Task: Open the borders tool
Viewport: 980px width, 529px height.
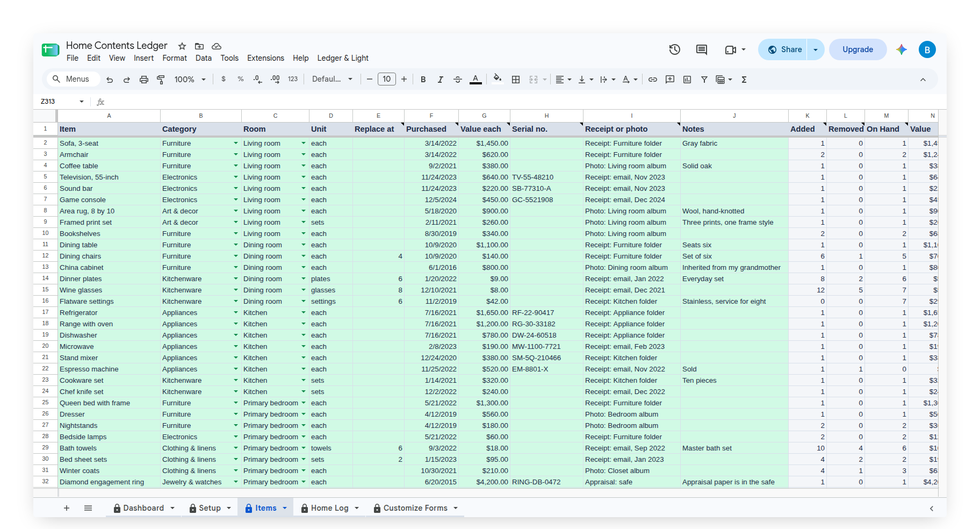Action: pyautogui.click(x=516, y=80)
